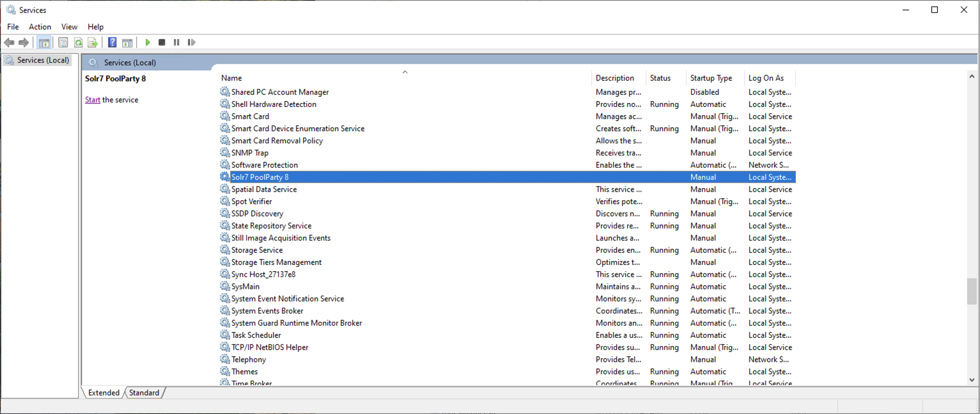The height and width of the screenshot is (414, 980).
Task: Click scrollbar down arrow of services list
Action: (972, 380)
